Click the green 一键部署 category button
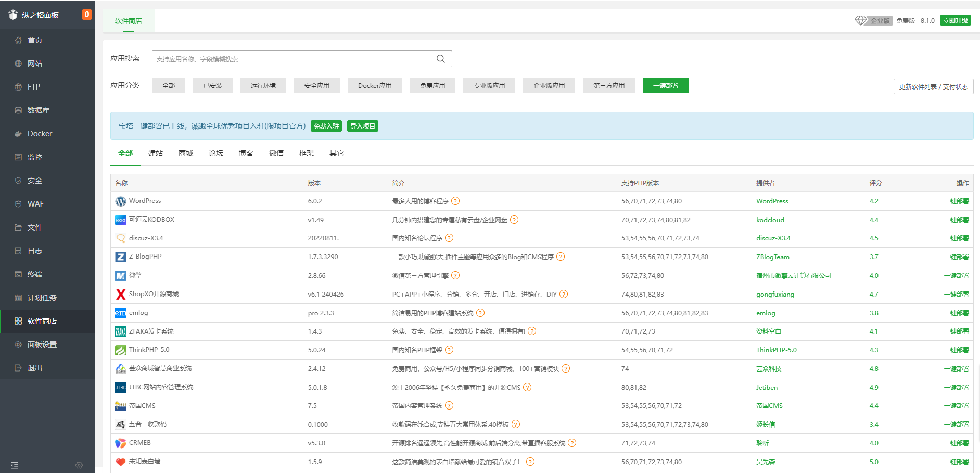 tap(666, 85)
